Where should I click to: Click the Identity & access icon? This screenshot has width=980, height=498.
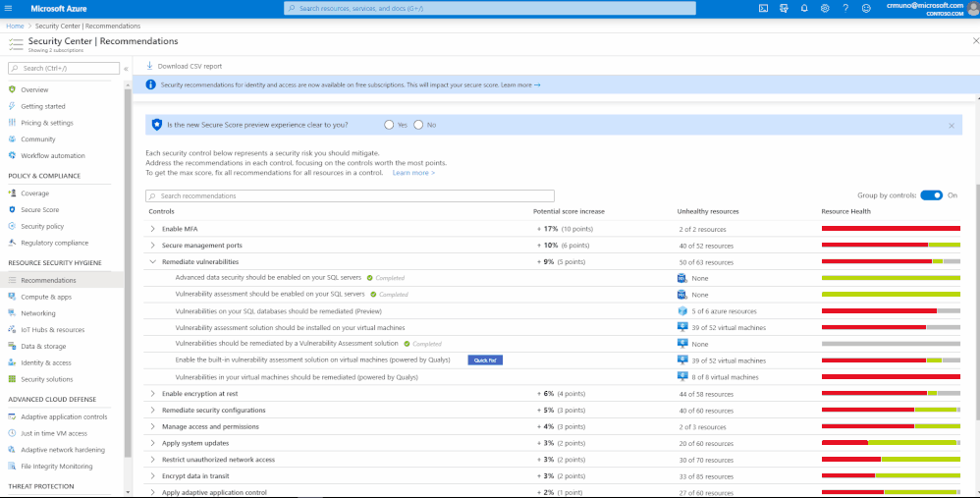[x=12, y=362]
